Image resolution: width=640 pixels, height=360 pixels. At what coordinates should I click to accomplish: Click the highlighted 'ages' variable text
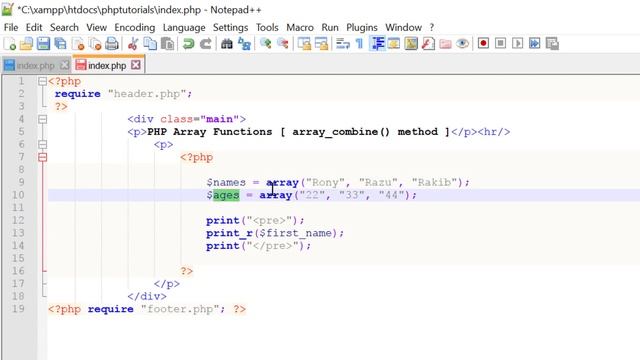point(226,195)
